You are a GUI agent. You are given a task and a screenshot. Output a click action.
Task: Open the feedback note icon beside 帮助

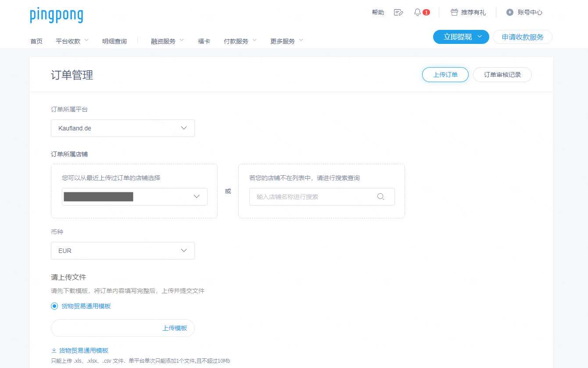(x=398, y=12)
